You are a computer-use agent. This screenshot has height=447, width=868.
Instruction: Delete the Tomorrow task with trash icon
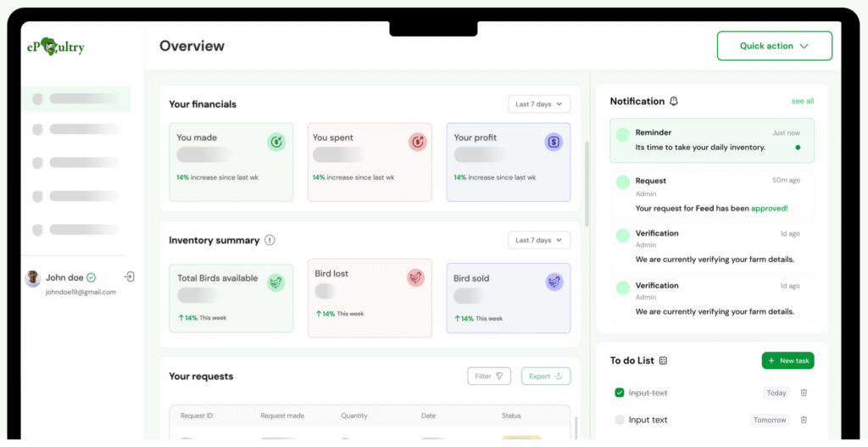(804, 420)
